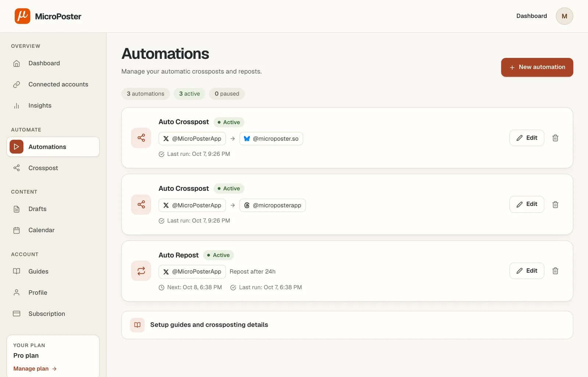Click the Active badge on Auto Repost
Image resolution: width=588 pixels, height=377 pixels.
point(218,255)
